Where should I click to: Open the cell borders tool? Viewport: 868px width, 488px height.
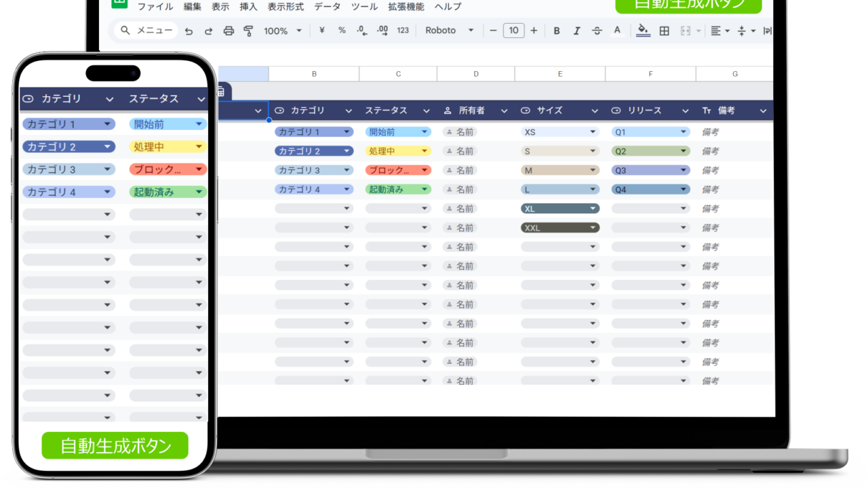click(x=665, y=30)
